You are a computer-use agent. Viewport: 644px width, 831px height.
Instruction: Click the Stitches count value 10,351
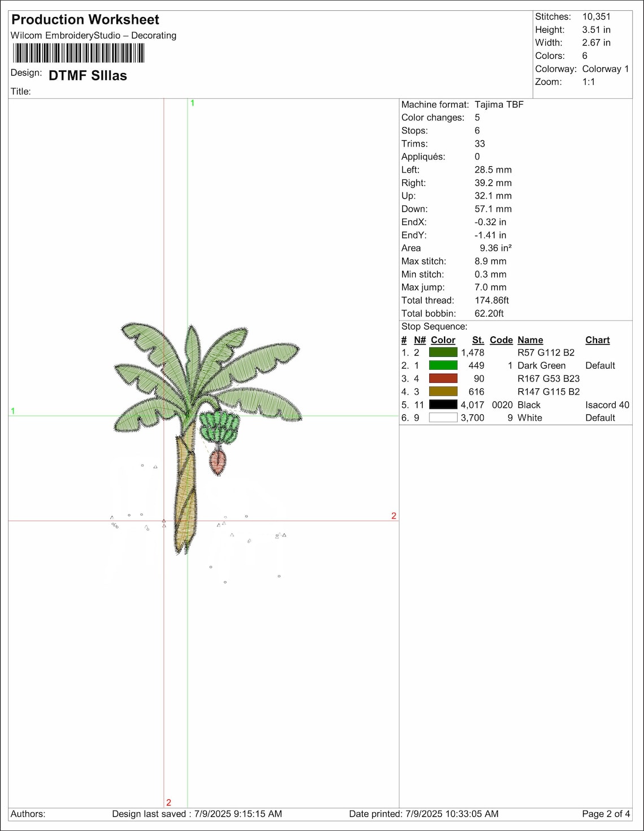pos(596,17)
